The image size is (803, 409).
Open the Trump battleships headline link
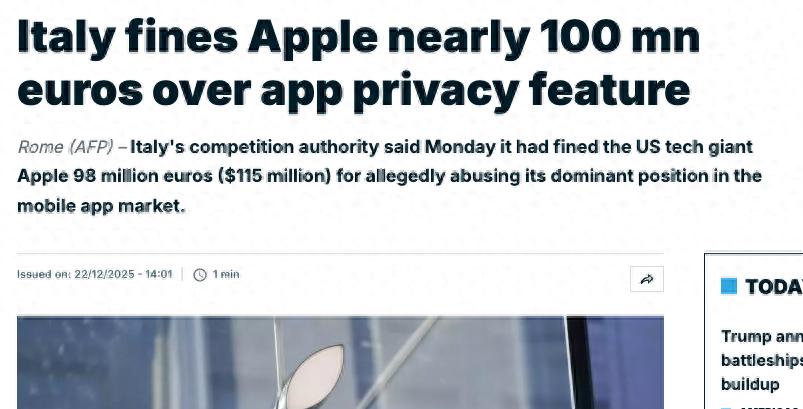[x=761, y=361]
